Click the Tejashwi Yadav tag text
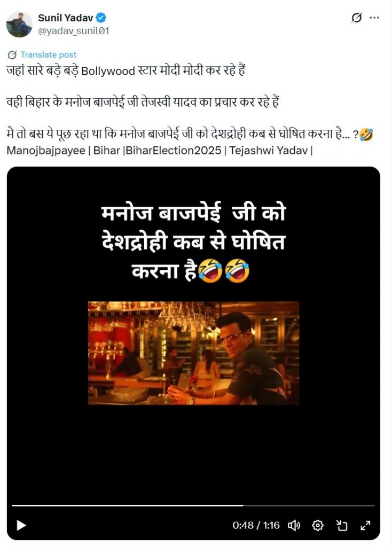The width and height of the screenshot is (392, 547). [269, 150]
